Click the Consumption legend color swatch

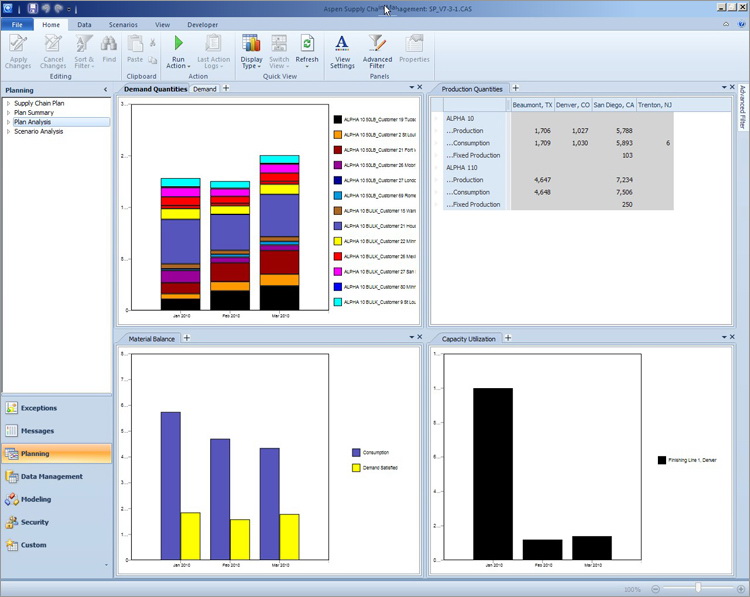tap(356, 453)
